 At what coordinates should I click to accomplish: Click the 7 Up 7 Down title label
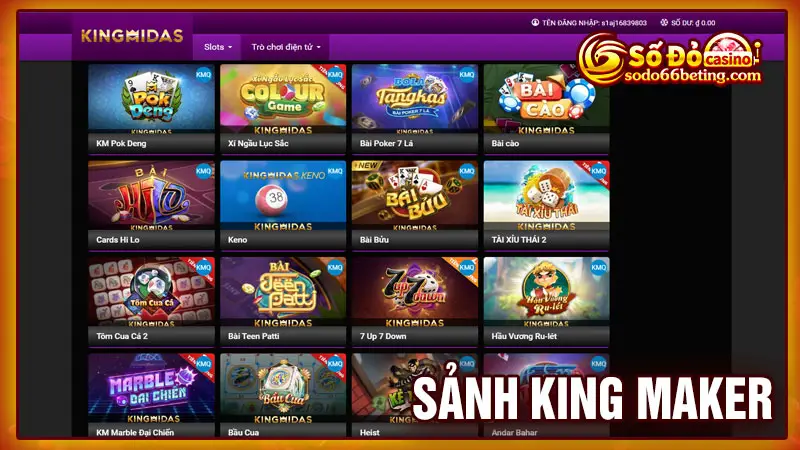(x=383, y=336)
